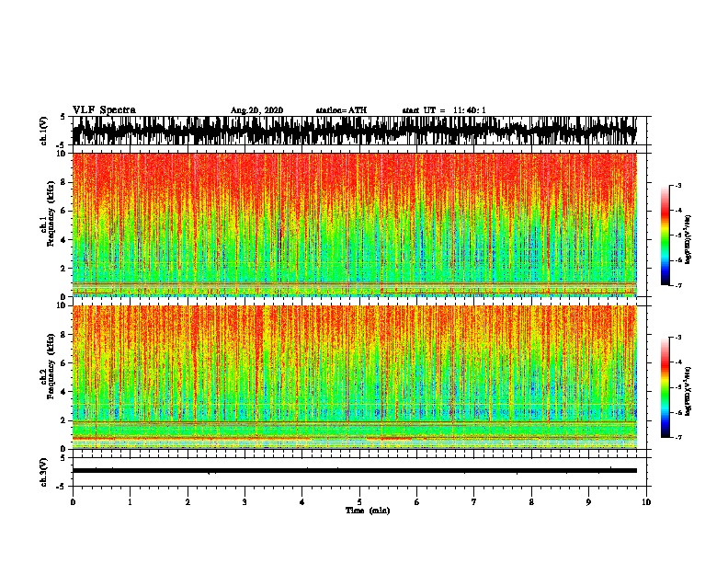This screenshot has height=563, width=728.
Task: Click the -5 V tick on ch.3(V) axis
Action: [62, 487]
